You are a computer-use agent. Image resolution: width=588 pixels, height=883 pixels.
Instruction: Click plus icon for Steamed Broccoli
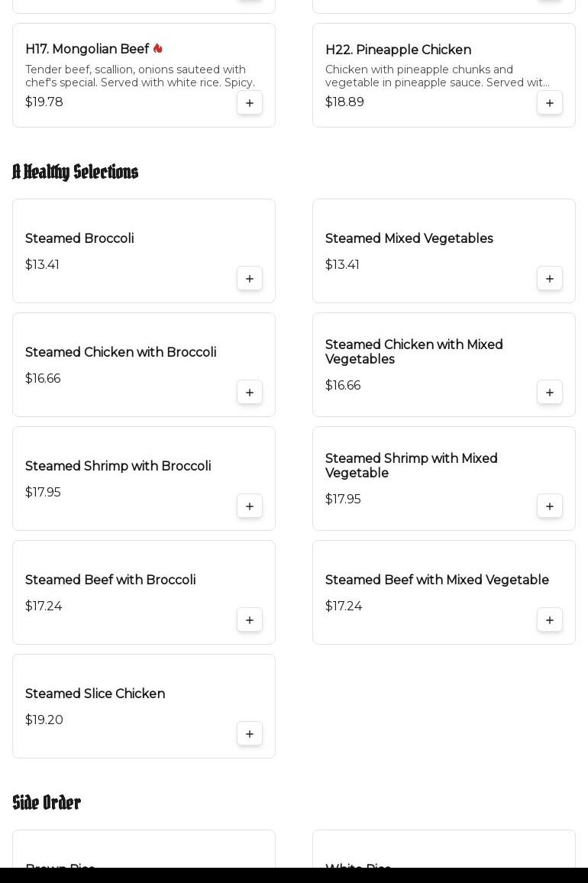250,279
